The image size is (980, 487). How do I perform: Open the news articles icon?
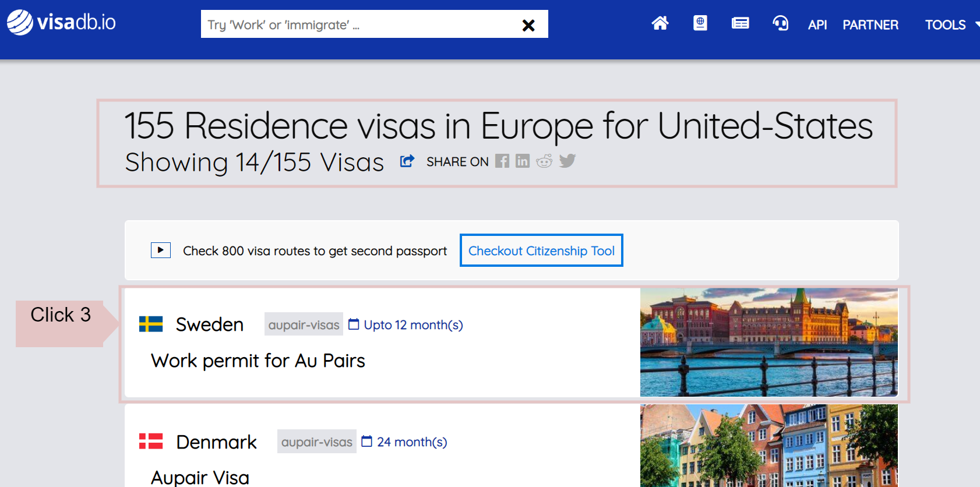(740, 23)
